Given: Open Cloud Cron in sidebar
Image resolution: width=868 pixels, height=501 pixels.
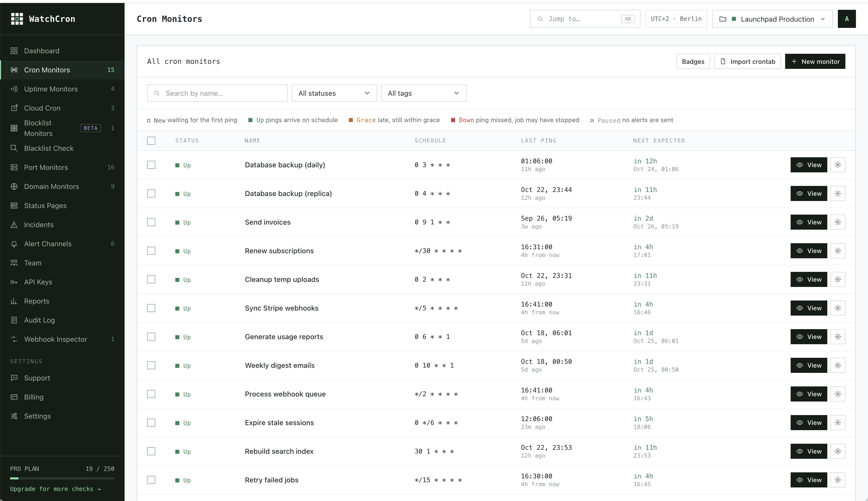Looking at the screenshot, I should pos(62,108).
